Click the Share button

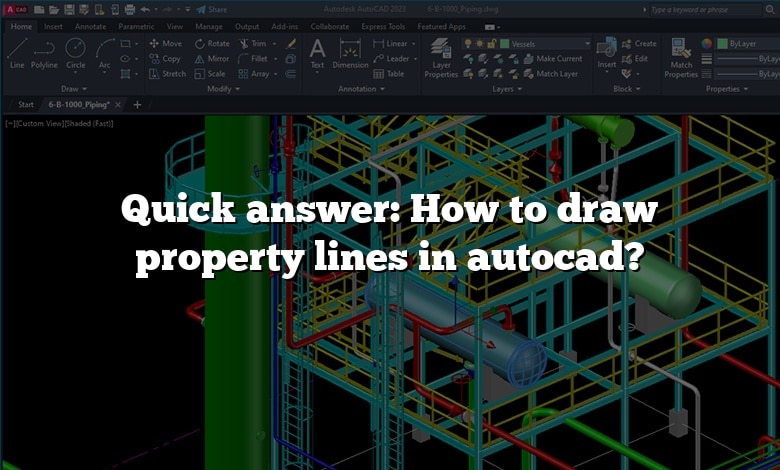point(212,9)
